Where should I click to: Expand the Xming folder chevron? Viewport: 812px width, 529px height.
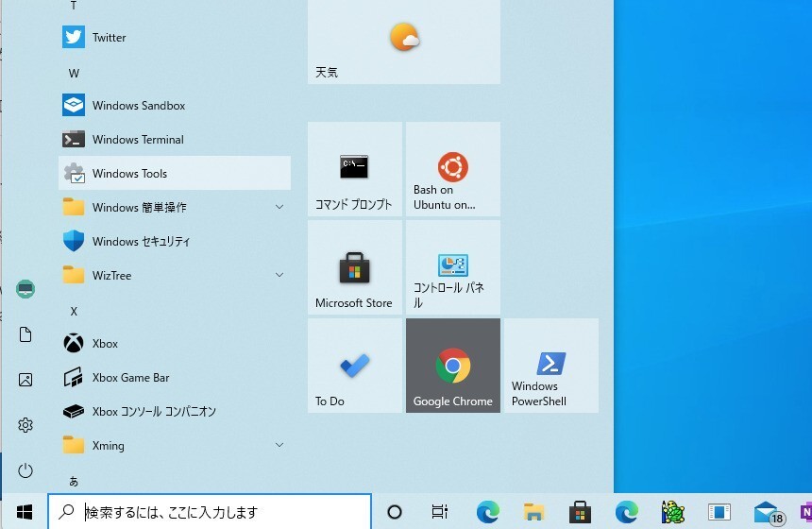click(279, 446)
